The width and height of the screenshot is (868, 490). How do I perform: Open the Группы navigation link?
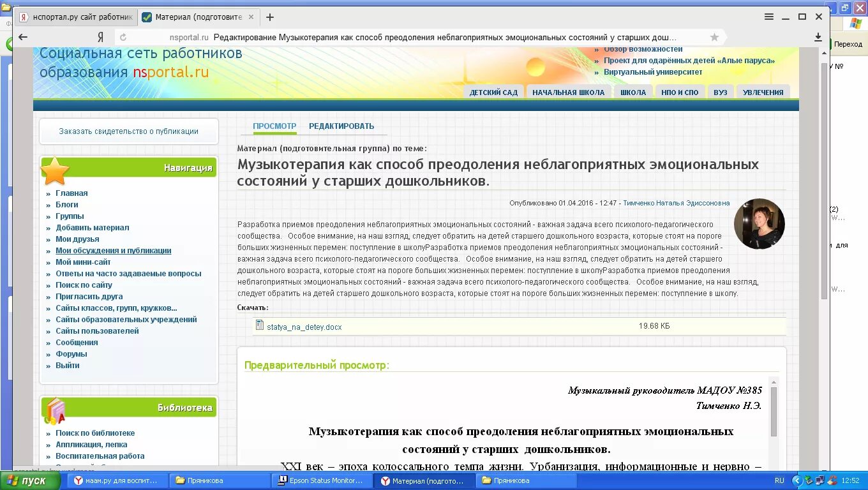[x=70, y=216]
